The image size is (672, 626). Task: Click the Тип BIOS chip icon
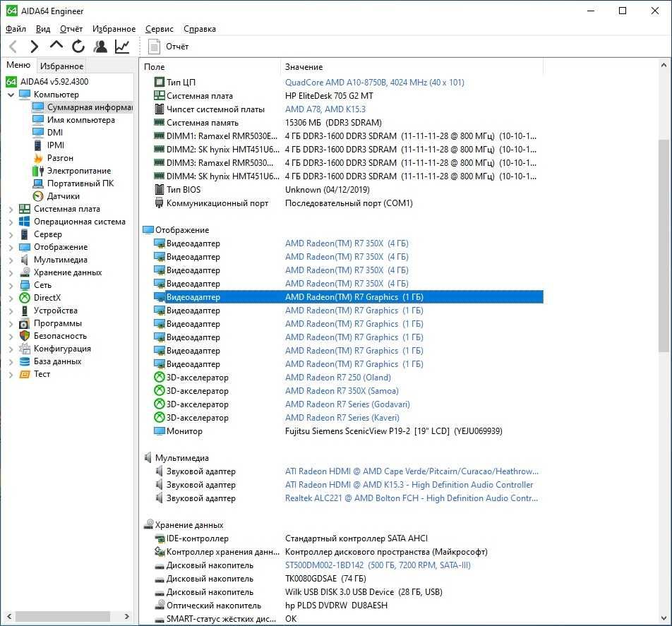[160, 189]
